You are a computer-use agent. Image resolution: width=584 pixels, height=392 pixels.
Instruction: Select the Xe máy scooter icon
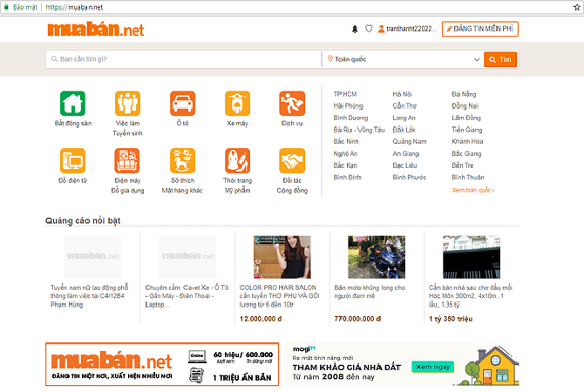click(237, 103)
